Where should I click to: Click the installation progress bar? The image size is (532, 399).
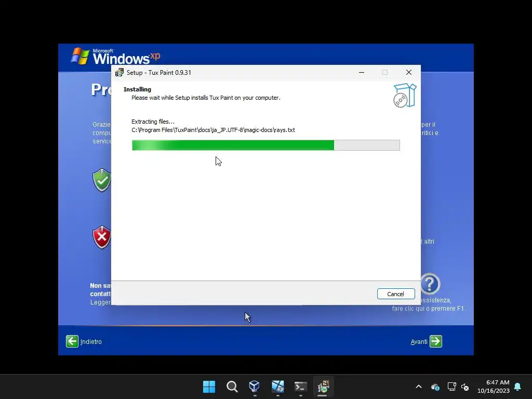265,145
